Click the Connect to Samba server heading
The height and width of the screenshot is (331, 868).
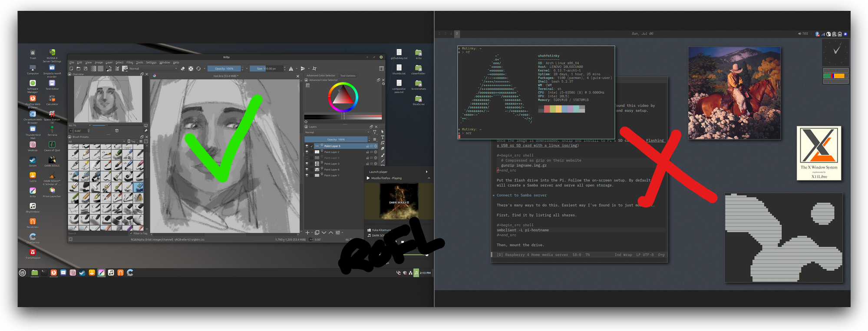(x=521, y=195)
